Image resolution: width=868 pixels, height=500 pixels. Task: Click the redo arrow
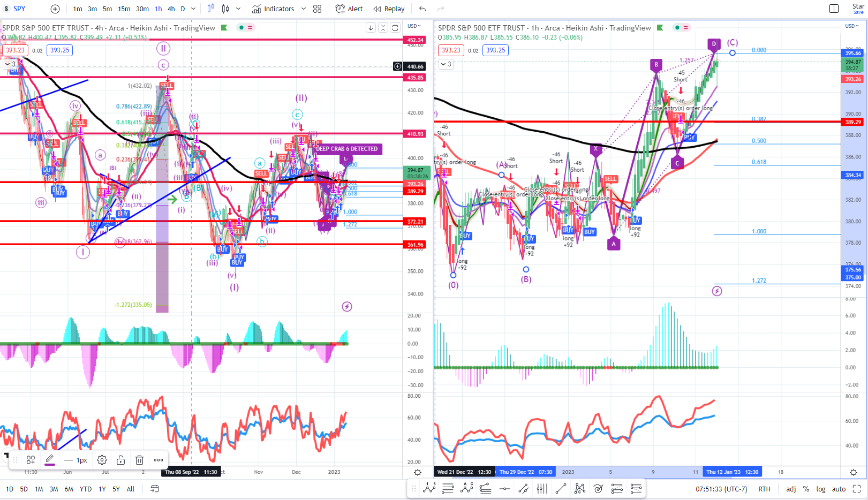441,9
